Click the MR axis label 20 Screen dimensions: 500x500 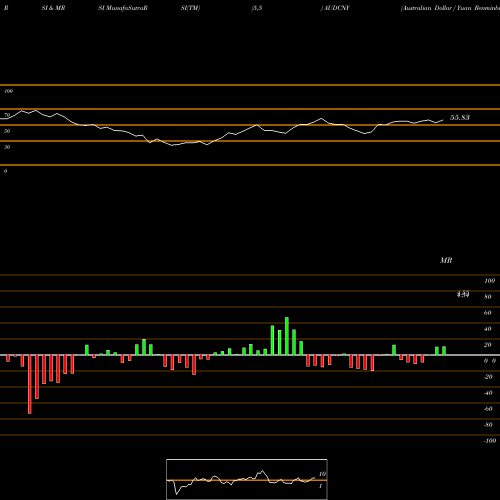pyautogui.click(x=488, y=345)
